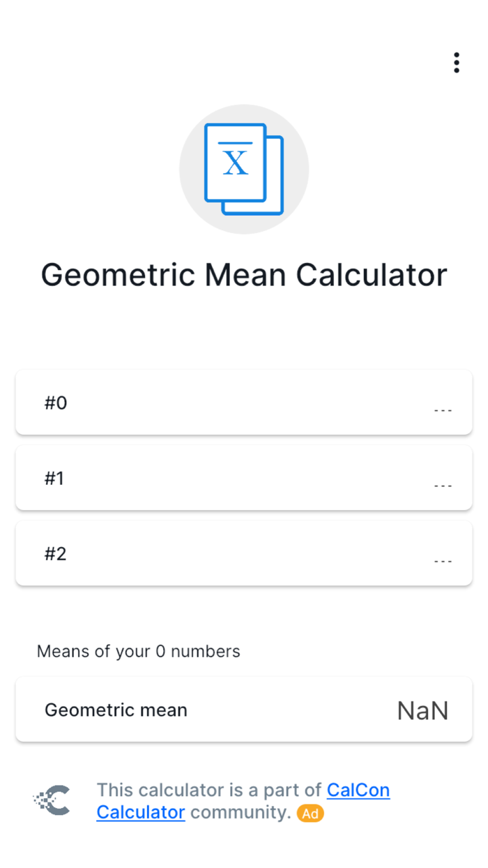Click the NaN result value
Viewport: 488px width, 868px height.
[x=422, y=710]
